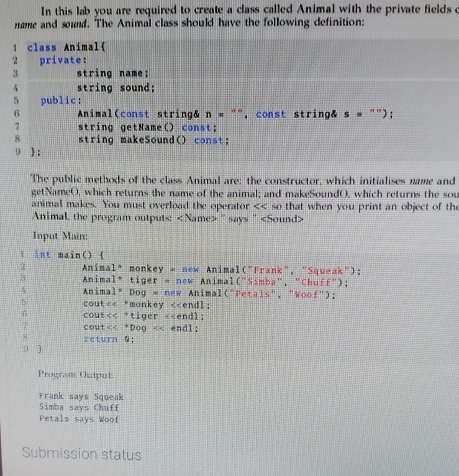
Task: Click the 'Submission status' heading
Action: 81,454
